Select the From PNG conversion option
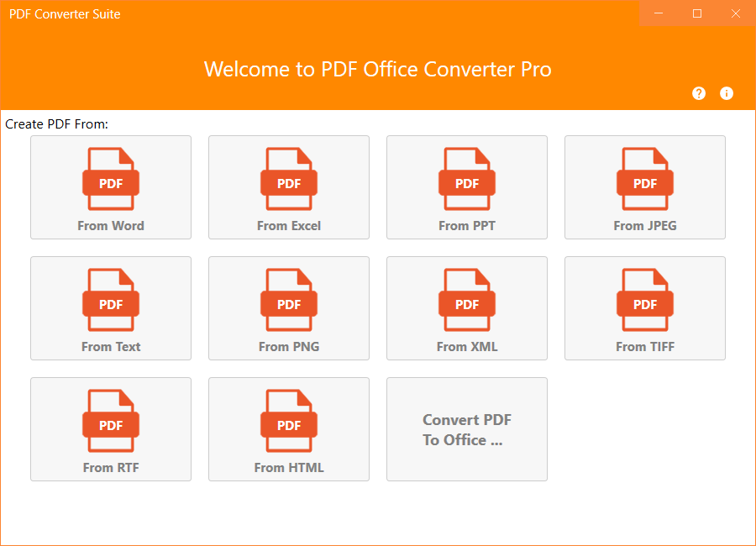Image resolution: width=756 pixels, height=546 pixels. coord(288,307)
